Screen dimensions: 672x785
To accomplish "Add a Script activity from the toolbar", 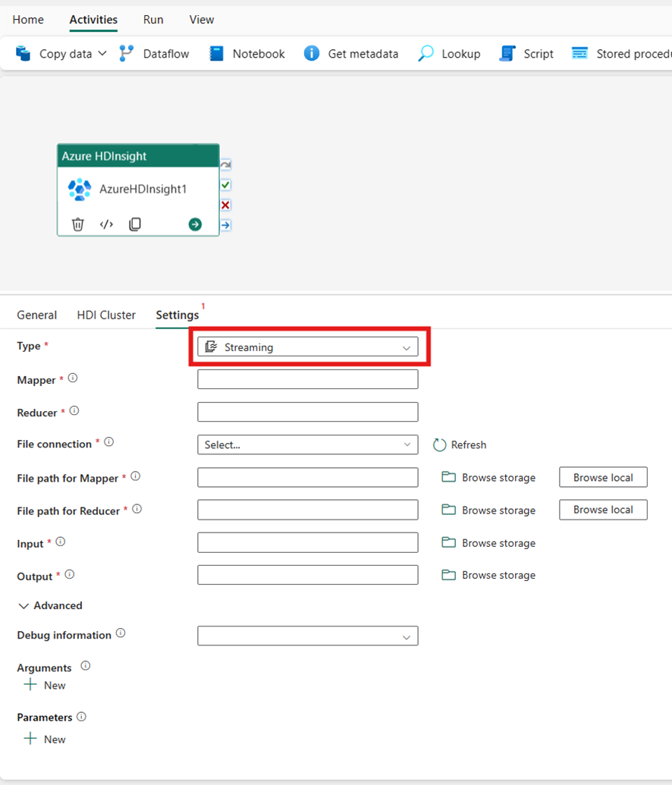I will (x=526, y=54).
